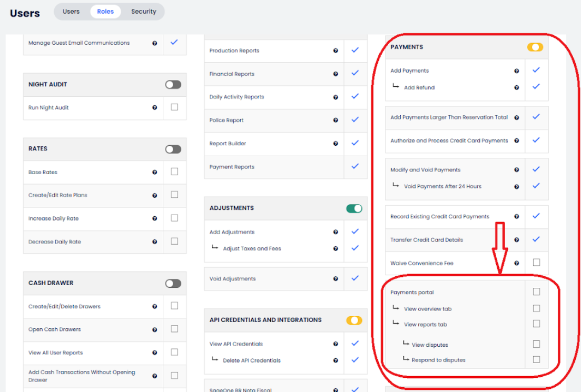Check the Waive Convenience Fee checkbox
Screen dimensions: 581x392
pos(536,263)
